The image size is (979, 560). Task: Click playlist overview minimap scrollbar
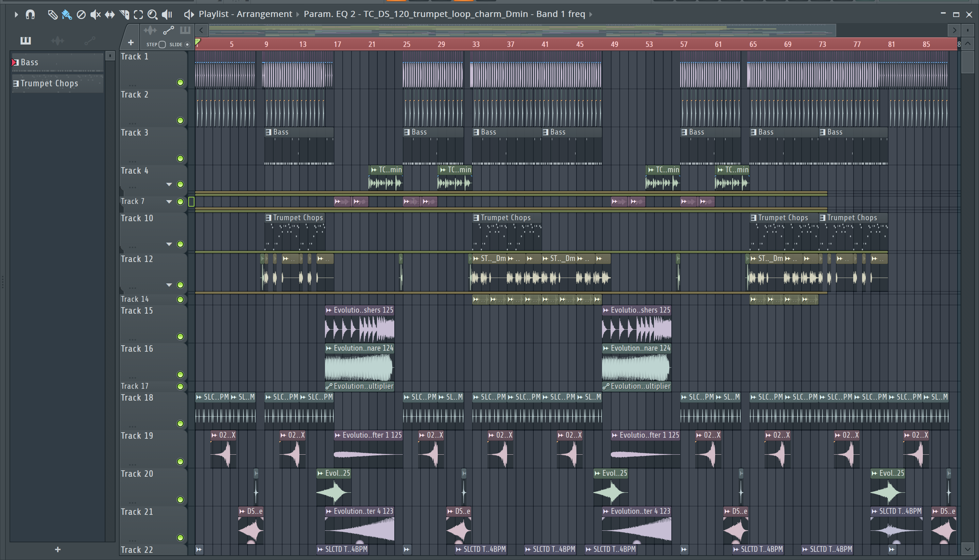(522, 30)
